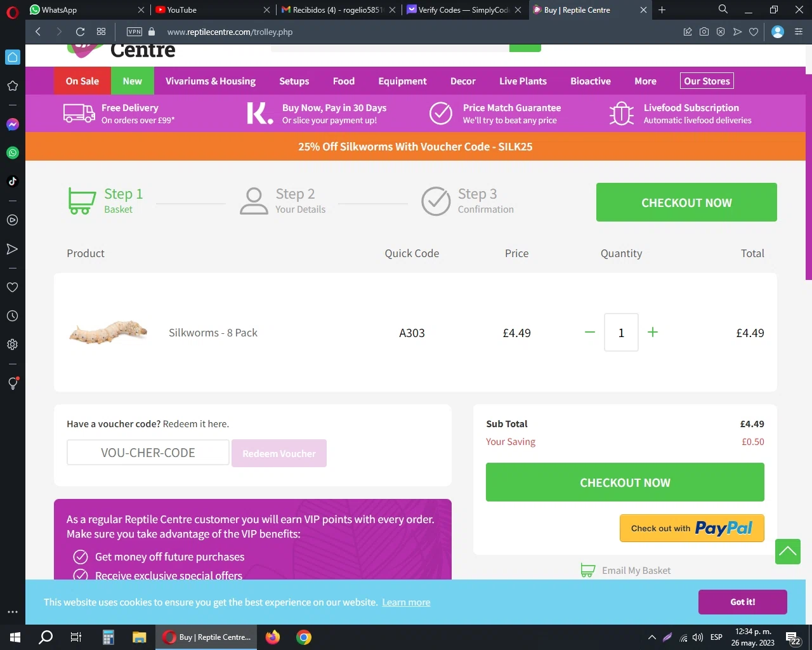Viewport: 812px width, 650px height.
Task: Open bookmarks star in sidebar
Action: [x=12, y=86]
